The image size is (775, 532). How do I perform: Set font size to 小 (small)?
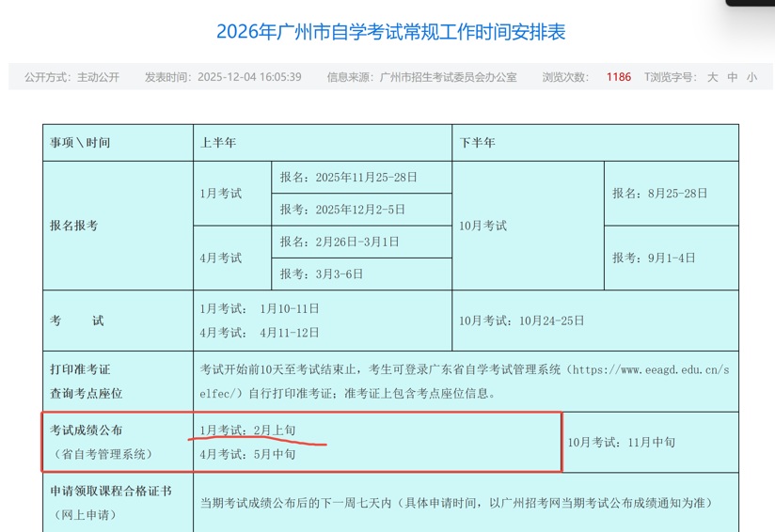point(751,77)
